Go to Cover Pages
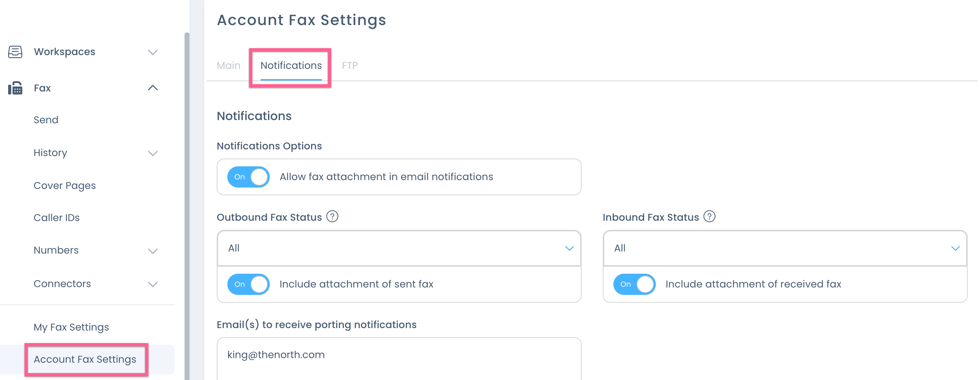The width and height of the screenshot is (980, 380). 65,186
